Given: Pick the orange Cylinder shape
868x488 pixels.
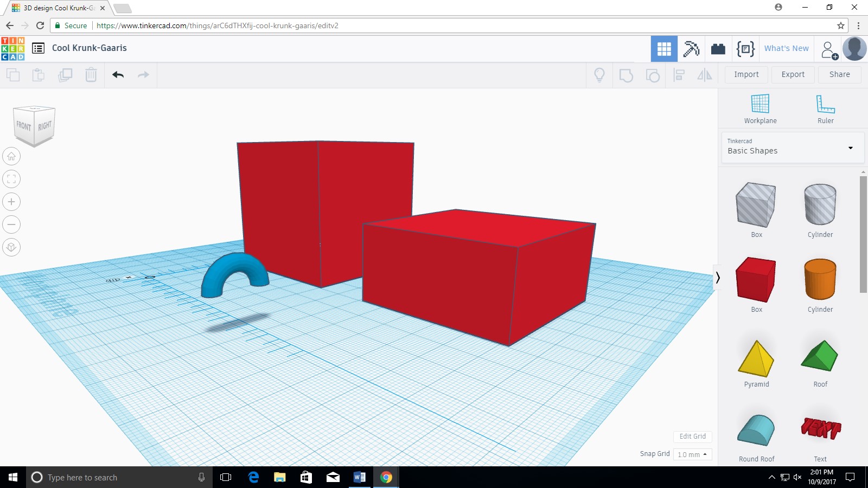Looking at the screenshot, I should coord(820,279).
